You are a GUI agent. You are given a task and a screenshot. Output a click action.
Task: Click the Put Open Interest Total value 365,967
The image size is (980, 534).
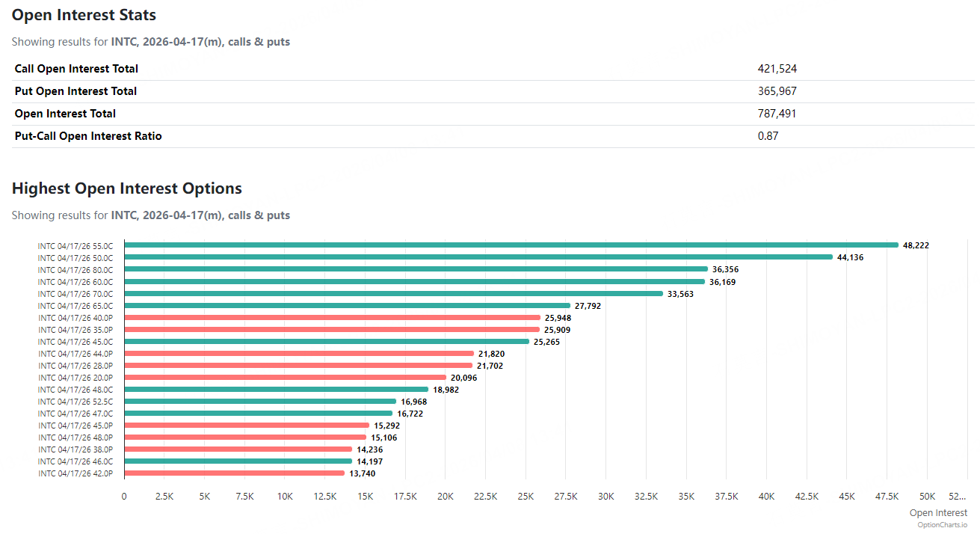(x=777, y=91)
